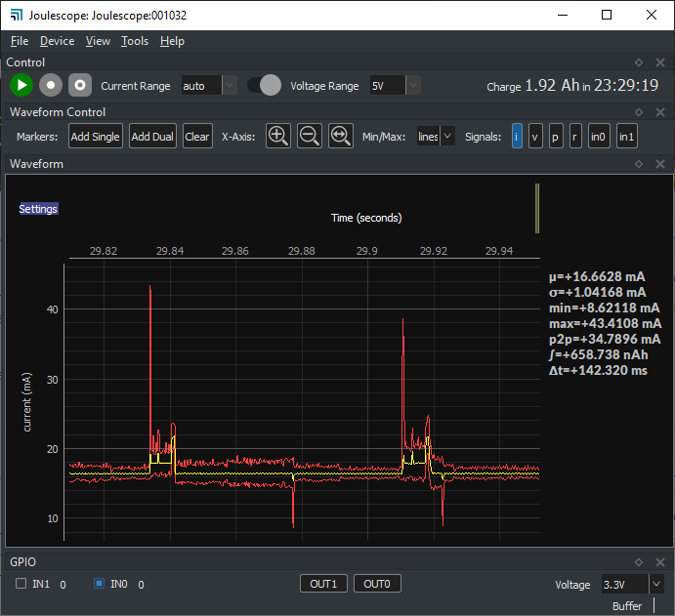Open the Min/Max lines dropdown

point(436,137)
